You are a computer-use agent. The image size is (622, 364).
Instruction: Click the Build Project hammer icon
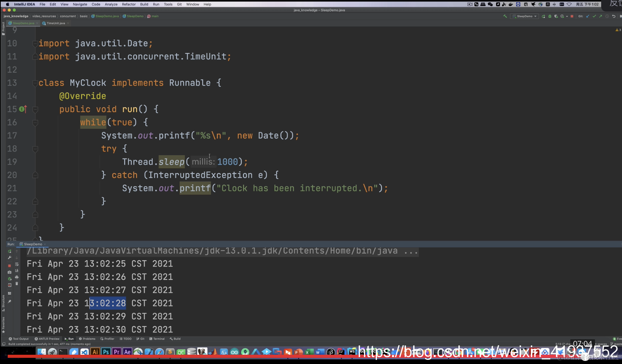pos(505,16)
